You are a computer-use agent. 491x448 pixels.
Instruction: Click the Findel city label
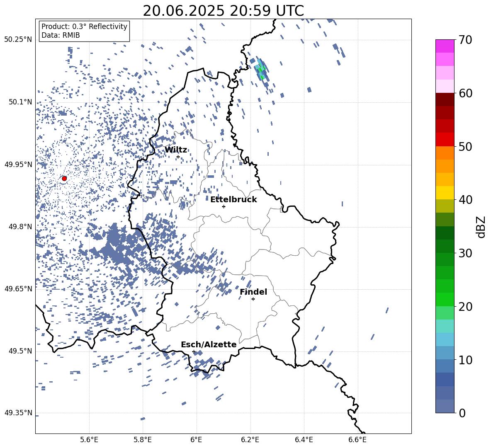tap(253, 292)
